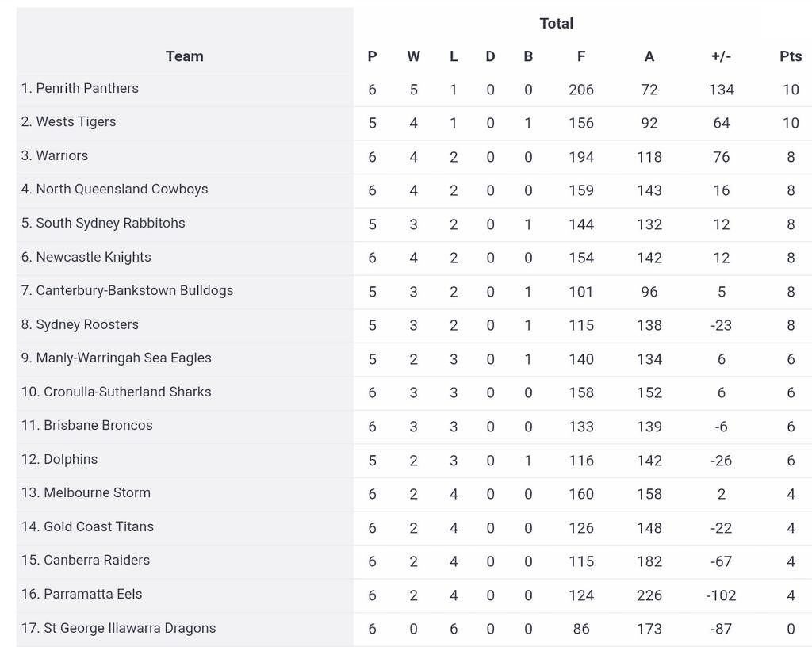Select the F points-for column header
The height and width of the screenshot is (647, 812).
point(581,56)
